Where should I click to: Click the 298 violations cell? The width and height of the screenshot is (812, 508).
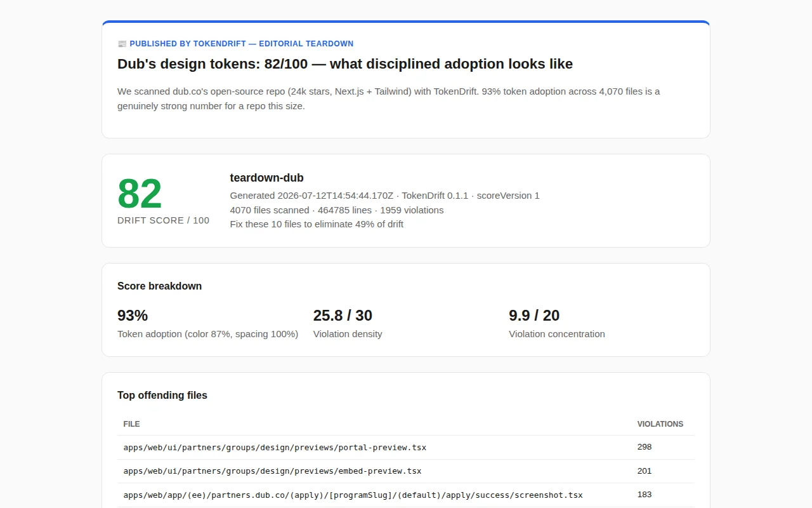coord(645,447)
